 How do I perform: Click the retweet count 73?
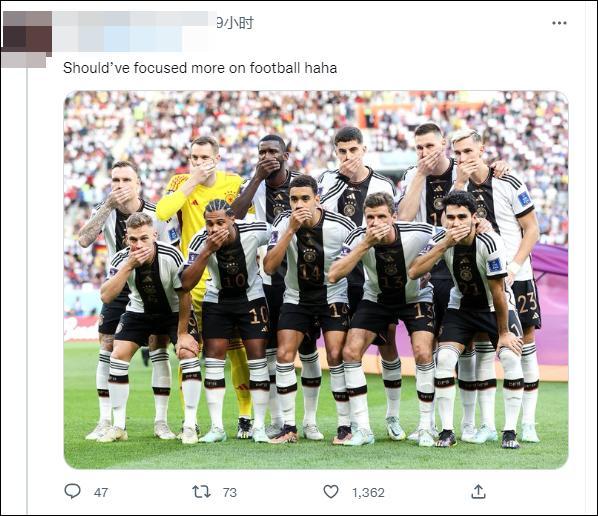coord(230,492)
